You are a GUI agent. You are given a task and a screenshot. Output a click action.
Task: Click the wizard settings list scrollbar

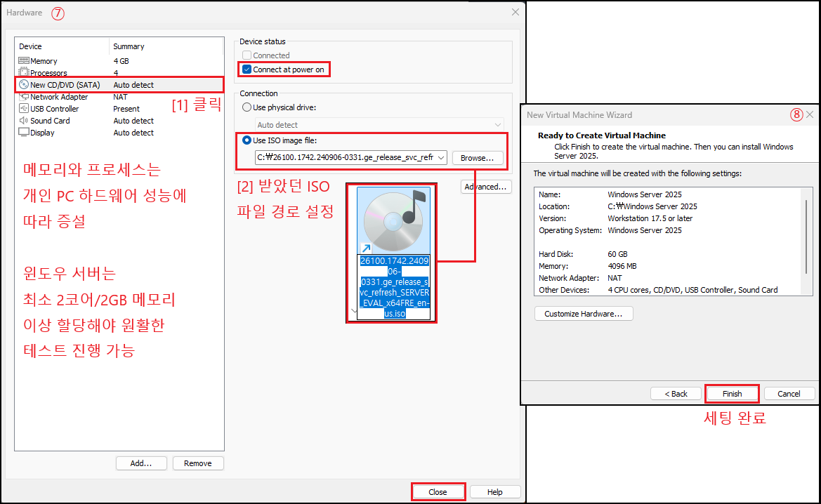tap(806, 237)
